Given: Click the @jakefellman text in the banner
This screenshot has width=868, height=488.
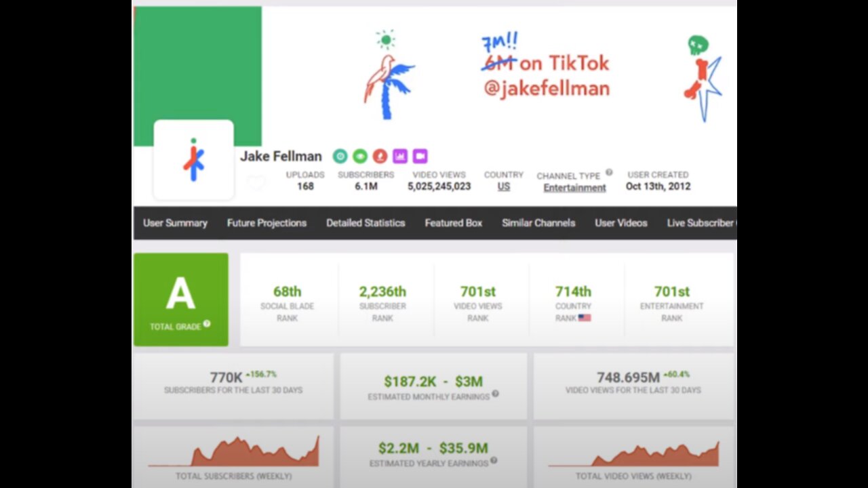Looking at the screenshot, I should click(547, 88).
